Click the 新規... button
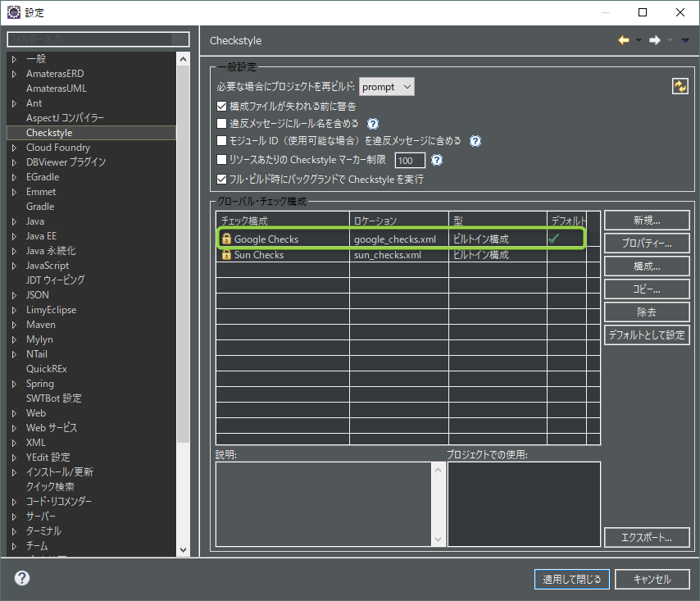This screenshot has width=700, height=601. [647, 220]
